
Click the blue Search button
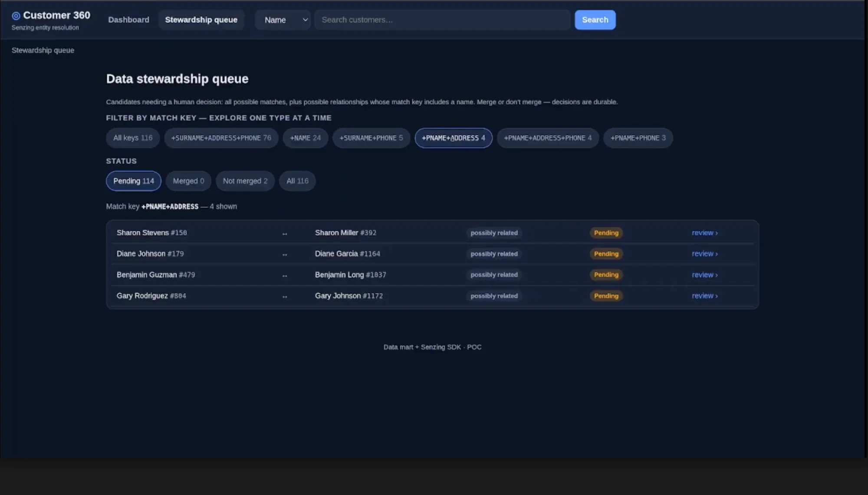[595, 20]
